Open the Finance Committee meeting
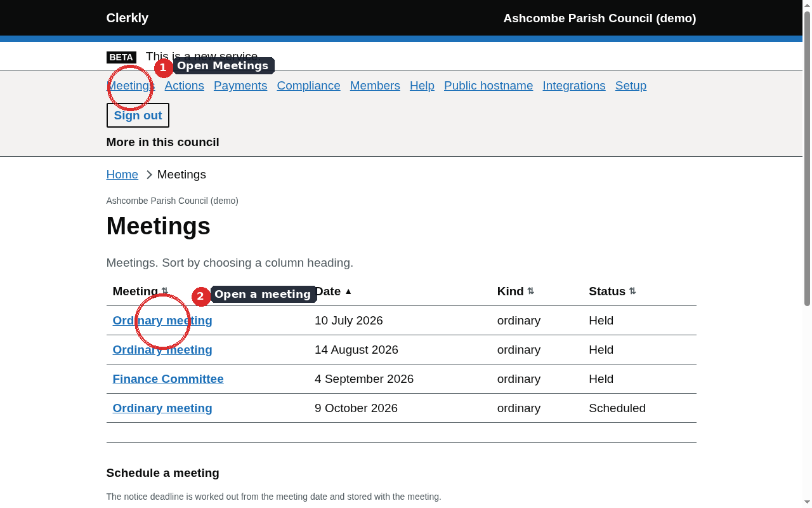Image resolution: width=812 pixels, height=508 pixels. [168, 379]
